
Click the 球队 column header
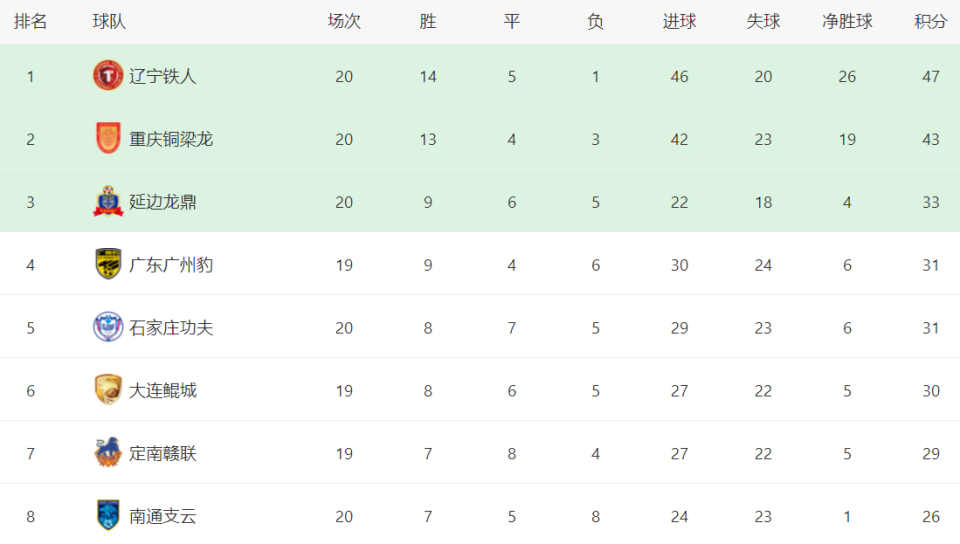[x=109, y=21]
